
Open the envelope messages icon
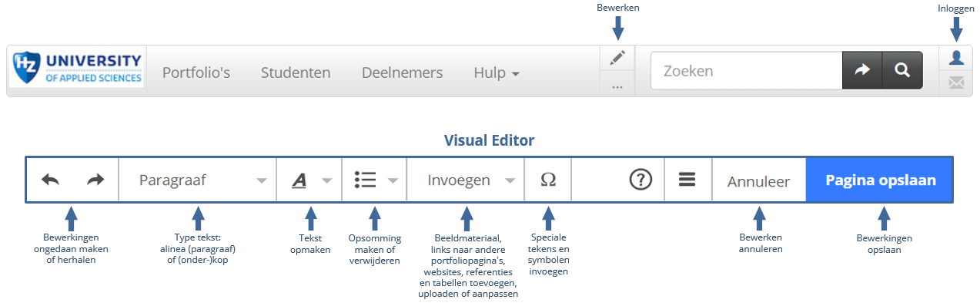956,83
